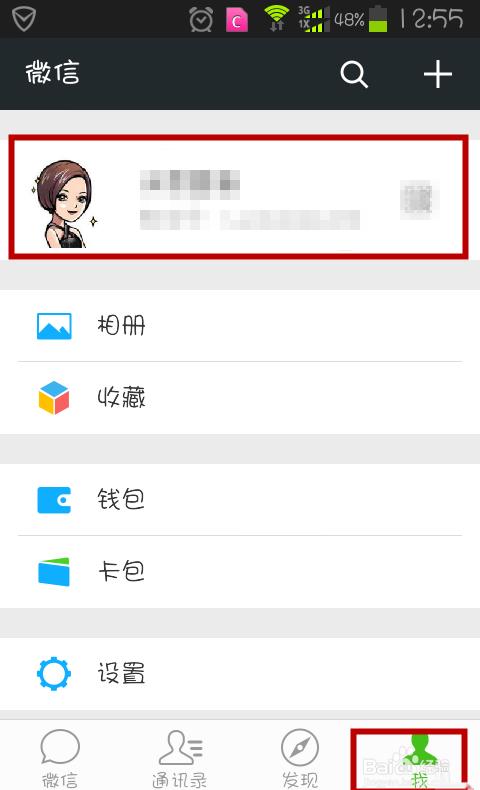
Task: Tap the search magnifier icon
Action: pos(354,75)
